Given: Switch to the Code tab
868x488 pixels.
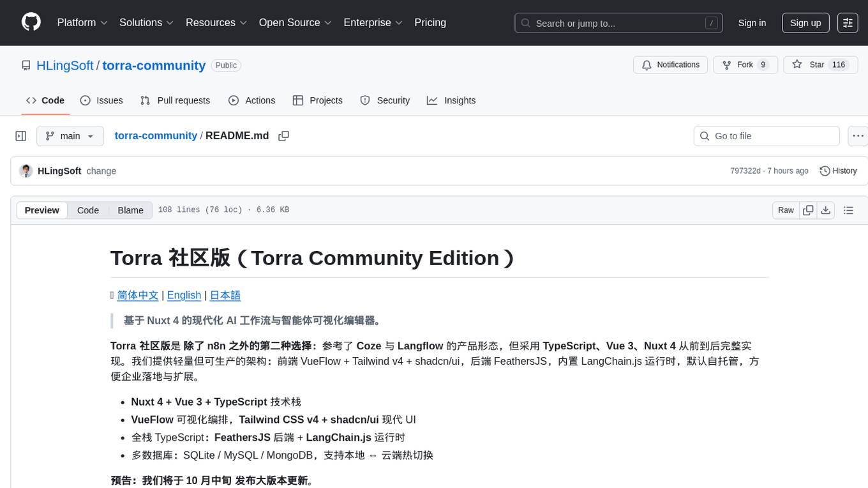Looking at the screenshot, I should click(x=45, y=100).
